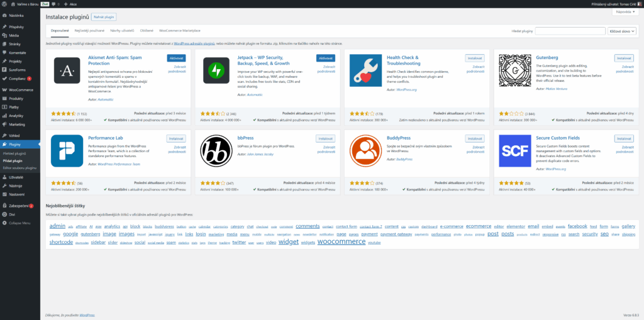Click the bbPress plugin icon
The image size is (644, 320).
tap(216, 151)
